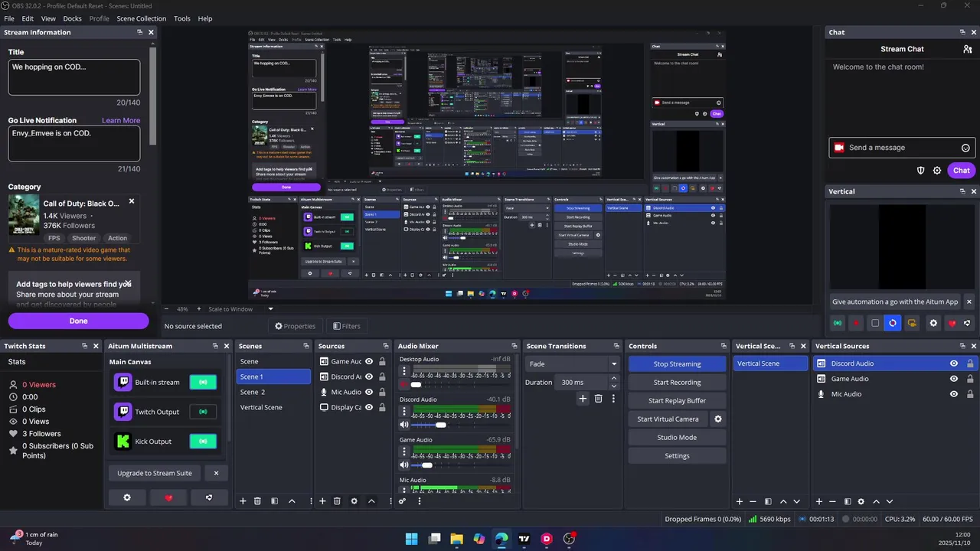Image resolution: width=980 pixels, height=551 pixels.
Task: Click Stop Streaming button
Action: [677, 364]
